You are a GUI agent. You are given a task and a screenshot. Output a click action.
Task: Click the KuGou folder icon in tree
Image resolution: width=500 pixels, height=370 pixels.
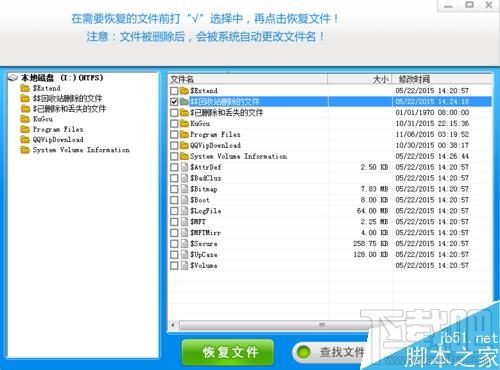(x=25, y=119)
